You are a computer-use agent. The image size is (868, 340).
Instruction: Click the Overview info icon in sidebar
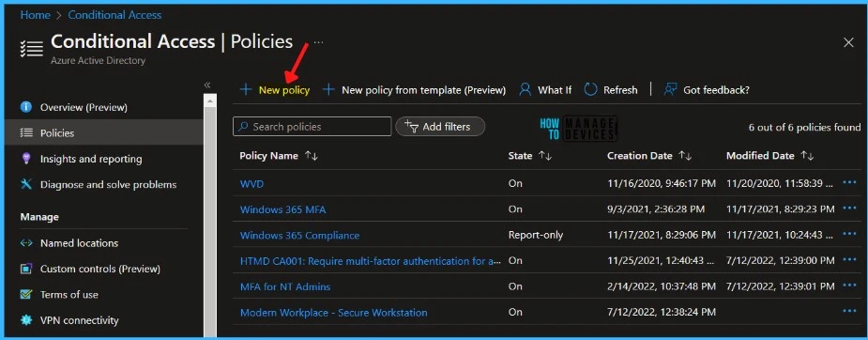(x=26, y=107)
